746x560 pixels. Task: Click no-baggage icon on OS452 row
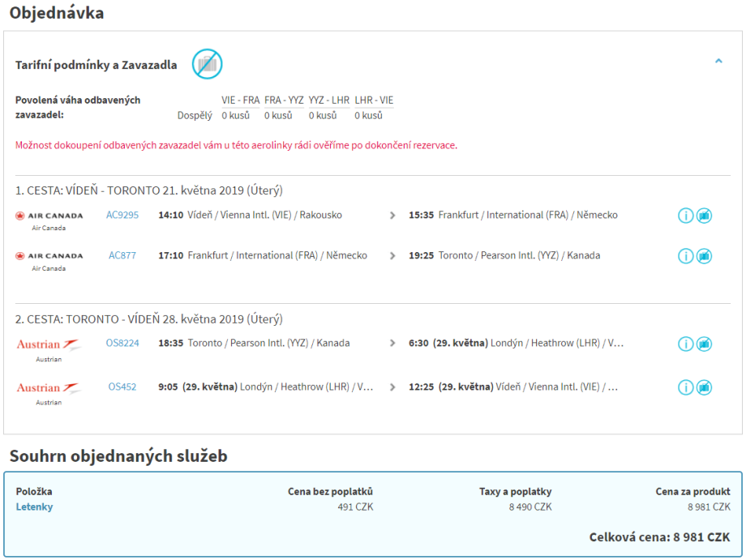(704, 387)
